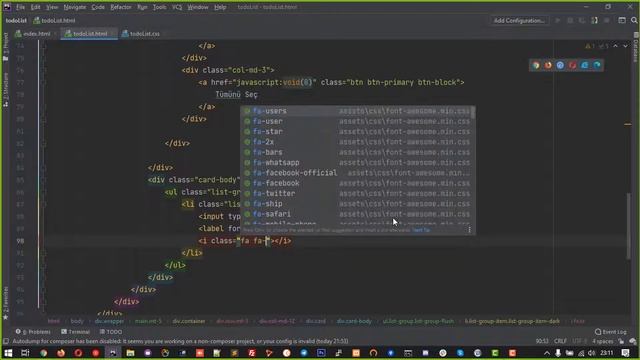Click the Debug icon in toolbar
The image size is (640, 360).
click(570, 20)
